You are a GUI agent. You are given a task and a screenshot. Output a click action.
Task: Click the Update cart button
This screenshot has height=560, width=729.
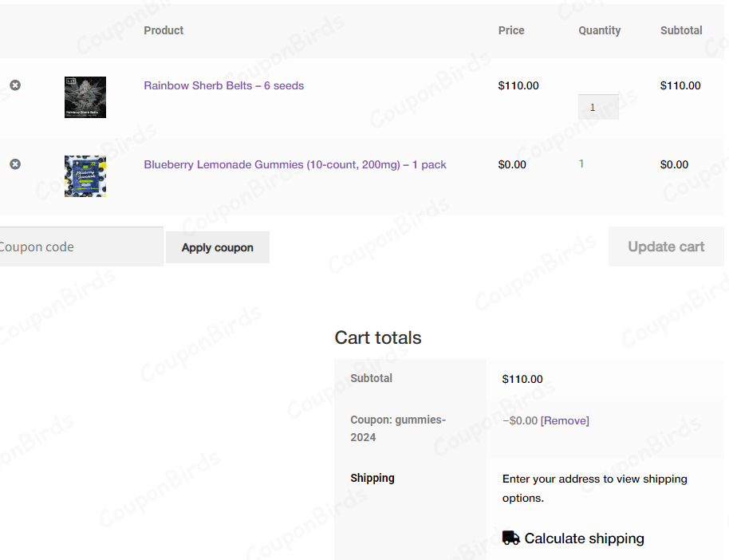tap(666, 246)
